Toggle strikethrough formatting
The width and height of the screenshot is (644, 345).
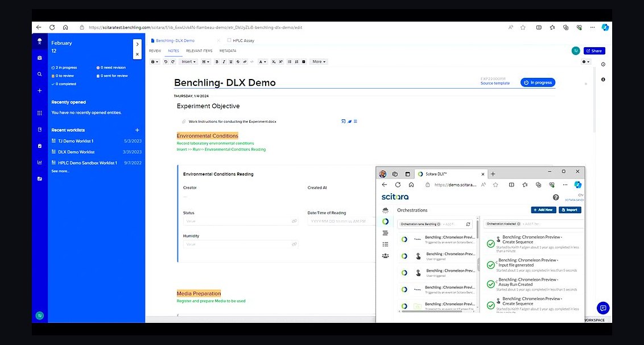[238, 61]
